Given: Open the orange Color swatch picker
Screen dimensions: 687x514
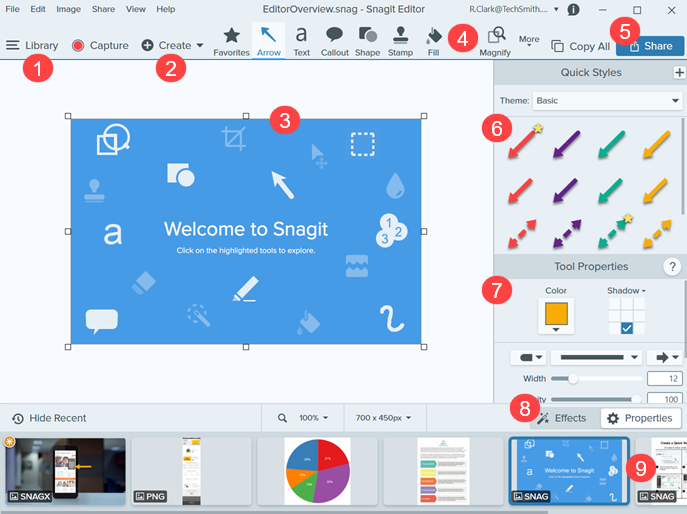Looking at the screenshot, I should pos(556,316).
